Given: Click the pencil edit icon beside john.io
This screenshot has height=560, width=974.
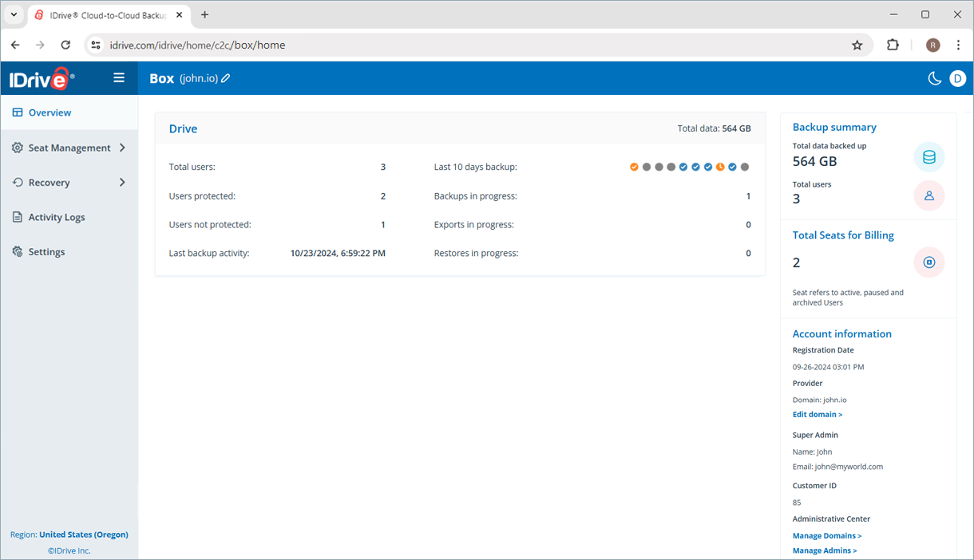Looking at the screenshot, I should point(226,78).
